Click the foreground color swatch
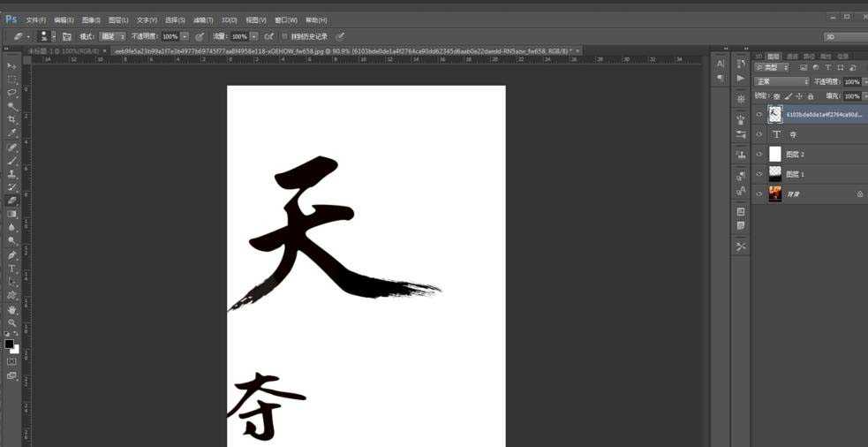The width and height of the screenshot is (868, 447). [x=9, y=344]
